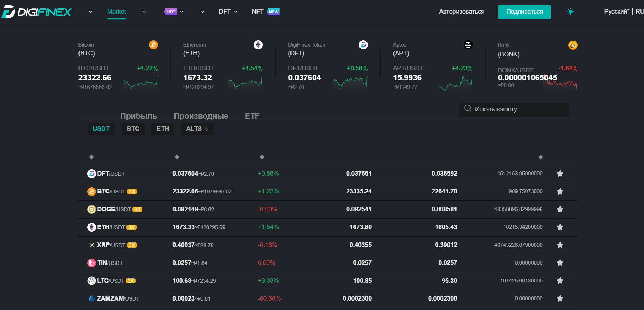Favorite ETH/USDT with the star
This screenshot has height=310, width=644.
[560, 227]
